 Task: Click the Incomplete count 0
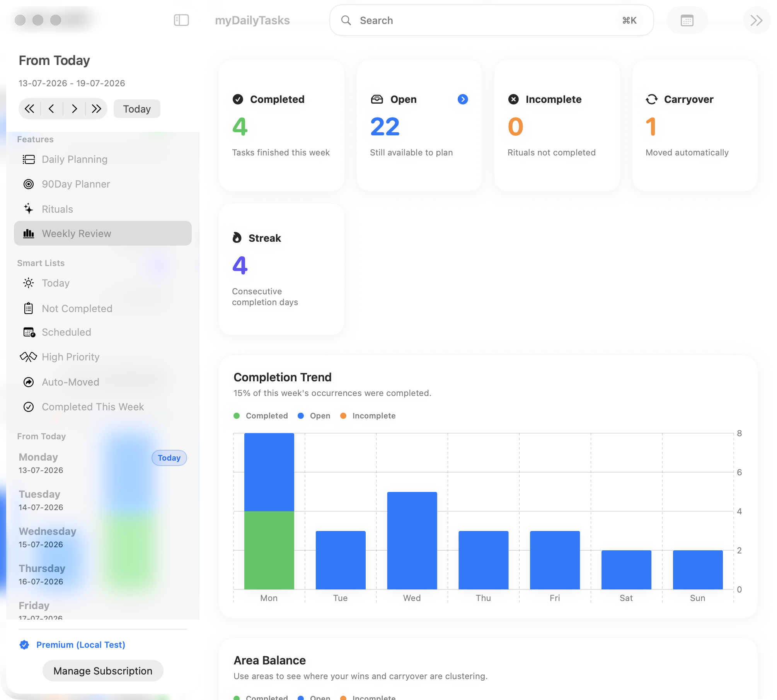click(x=516, y=127)
